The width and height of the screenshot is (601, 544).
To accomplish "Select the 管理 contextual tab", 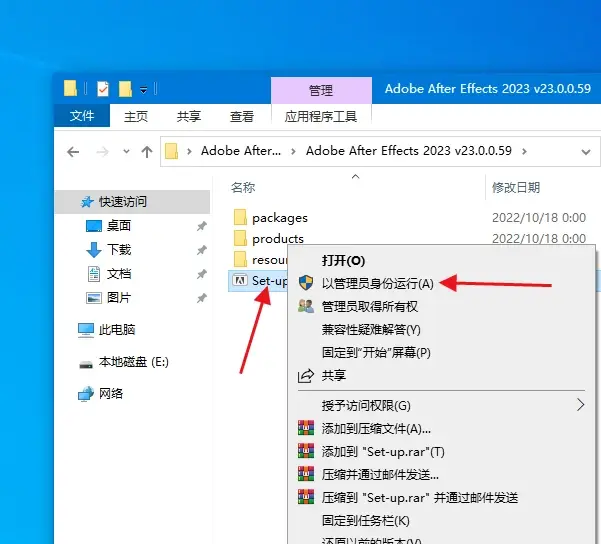I will pos(321,90).
